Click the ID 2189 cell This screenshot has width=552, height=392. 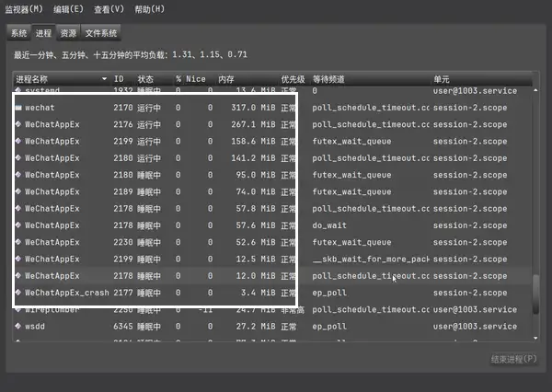123,191
